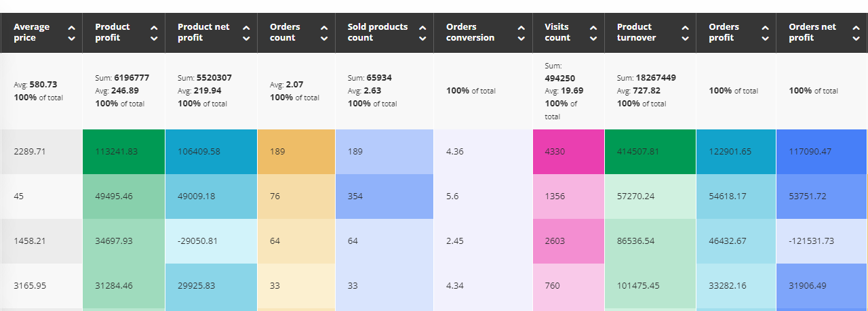868x311 pixels.
Task: Click the down arrow in Product turnover header
Action: point(685,39)
